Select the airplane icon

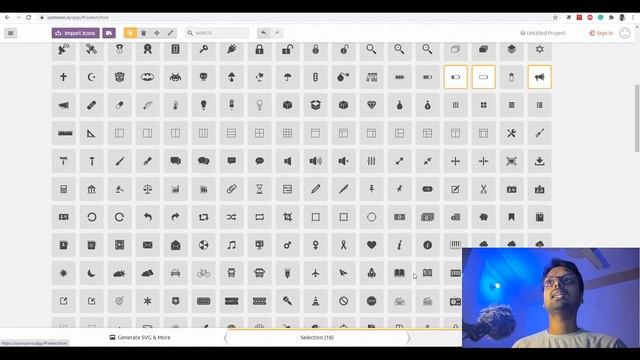click(x=316, y=273)
